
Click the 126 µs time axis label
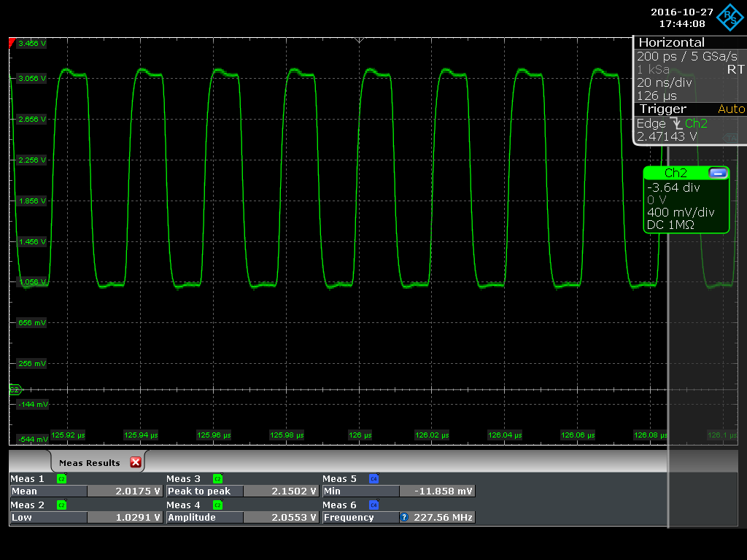coord(360,435)
